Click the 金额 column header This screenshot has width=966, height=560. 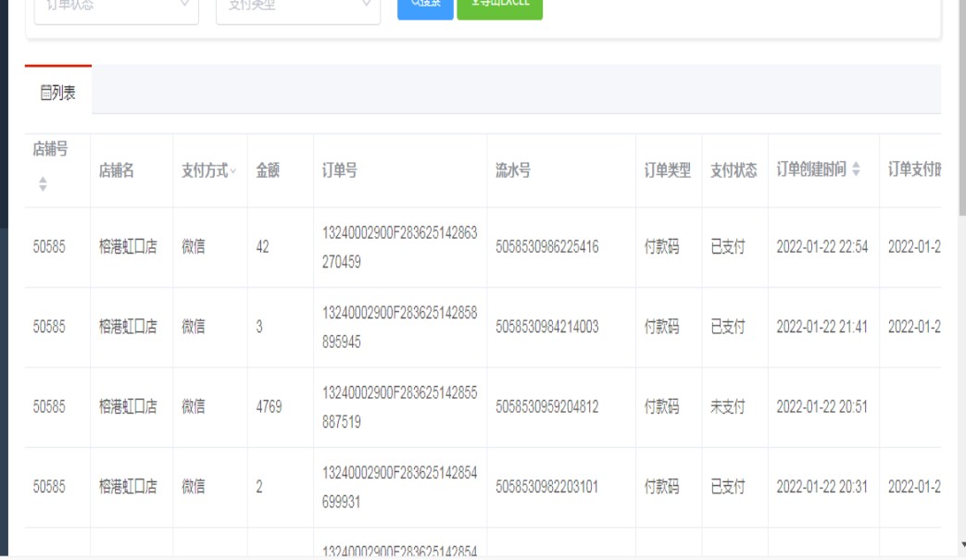tap(268, 171)
